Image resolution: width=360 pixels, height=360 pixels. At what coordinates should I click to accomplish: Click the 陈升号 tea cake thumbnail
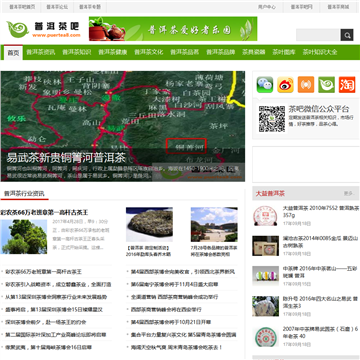[265, 306]
